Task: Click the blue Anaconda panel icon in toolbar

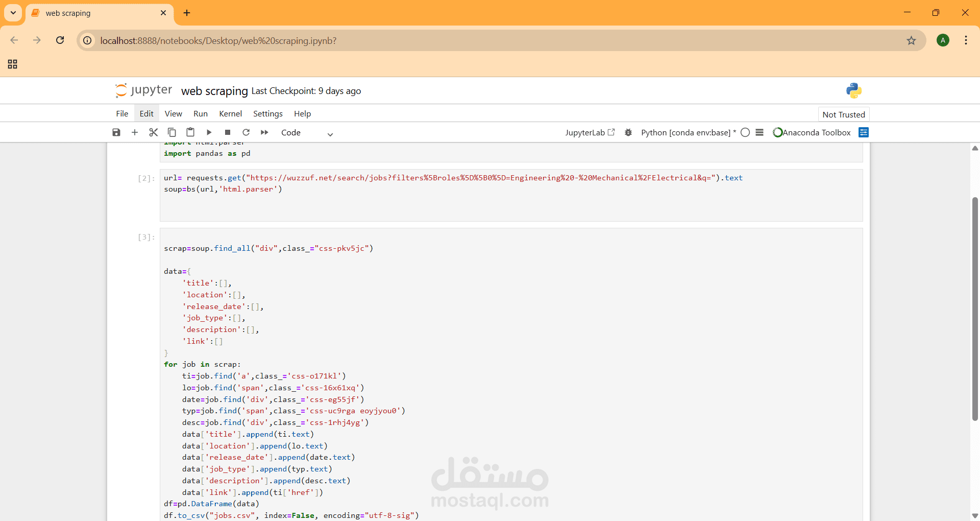Action: (x=864, y=132)
